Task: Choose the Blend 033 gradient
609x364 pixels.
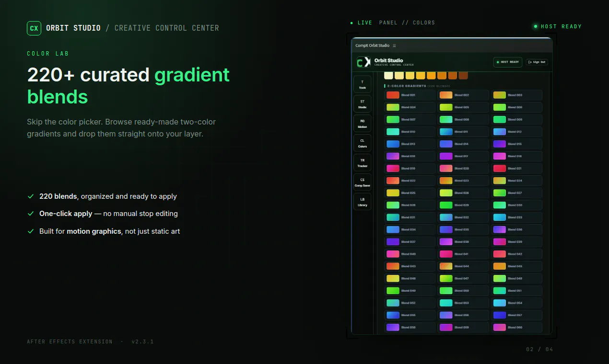Action: click(516, 217)
